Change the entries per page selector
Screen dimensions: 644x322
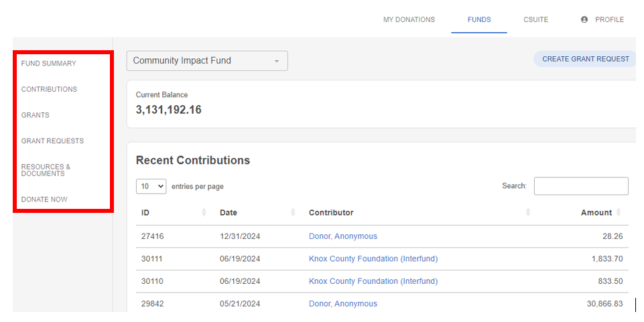(151, 186)
